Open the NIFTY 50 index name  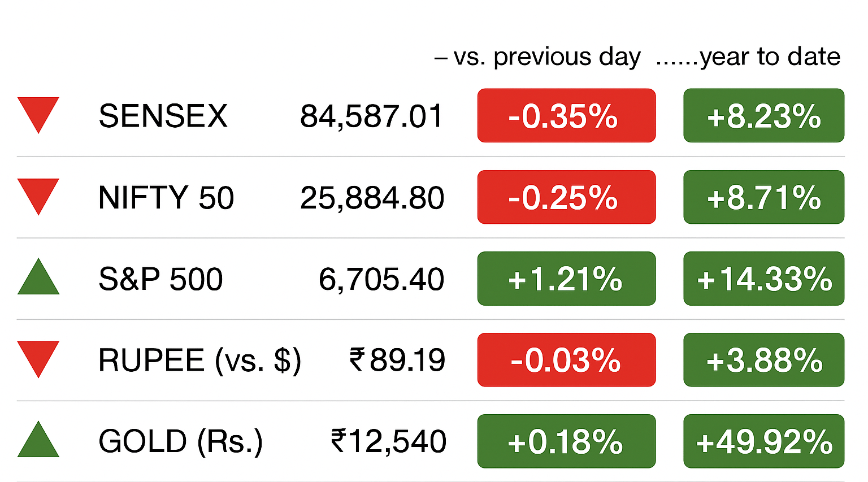pyautogui.click(x=166, y=198)
